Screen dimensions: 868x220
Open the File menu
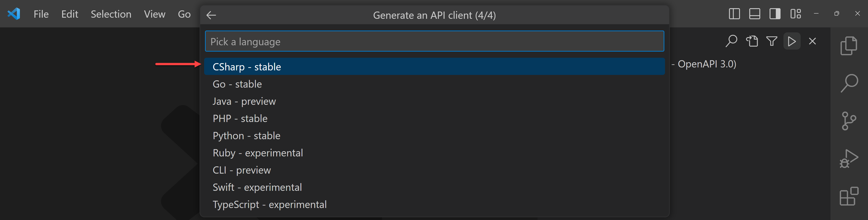click(41, 14)
